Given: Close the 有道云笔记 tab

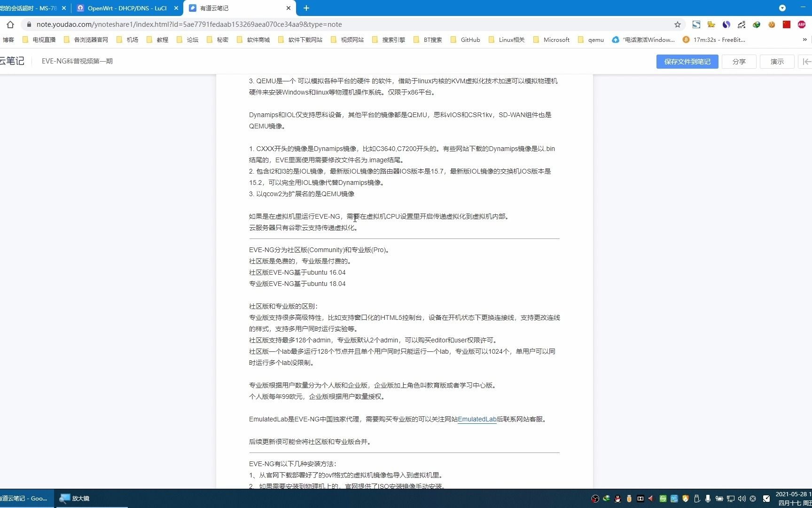Looking at the screenshot, I should click(289, 8).
